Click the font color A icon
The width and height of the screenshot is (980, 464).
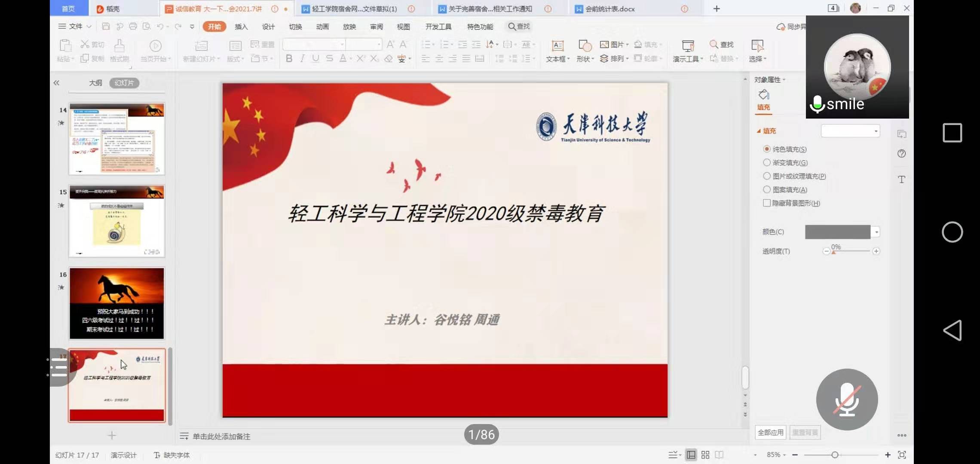pyautogui.click(x=343, y=58)
